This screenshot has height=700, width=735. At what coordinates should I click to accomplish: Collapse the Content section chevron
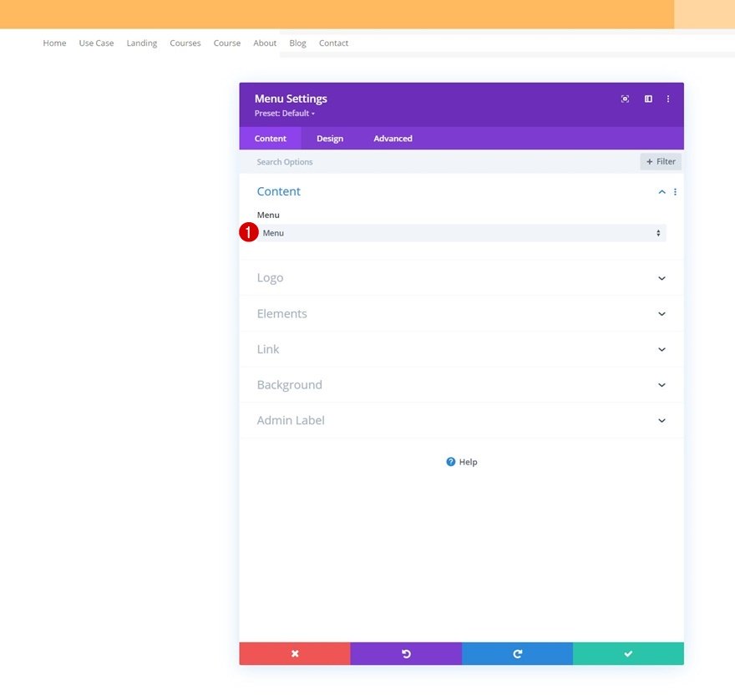(x=661, y=192)
